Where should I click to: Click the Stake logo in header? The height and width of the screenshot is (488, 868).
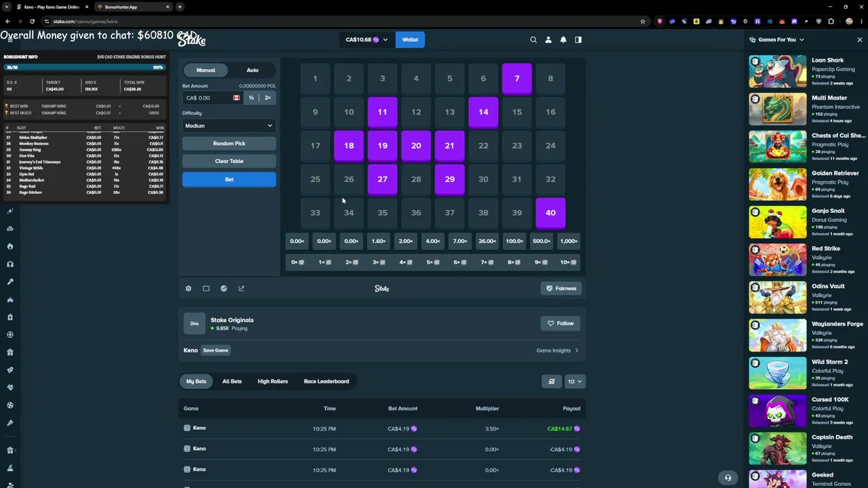pyautogui.click(x=191, y=40)
